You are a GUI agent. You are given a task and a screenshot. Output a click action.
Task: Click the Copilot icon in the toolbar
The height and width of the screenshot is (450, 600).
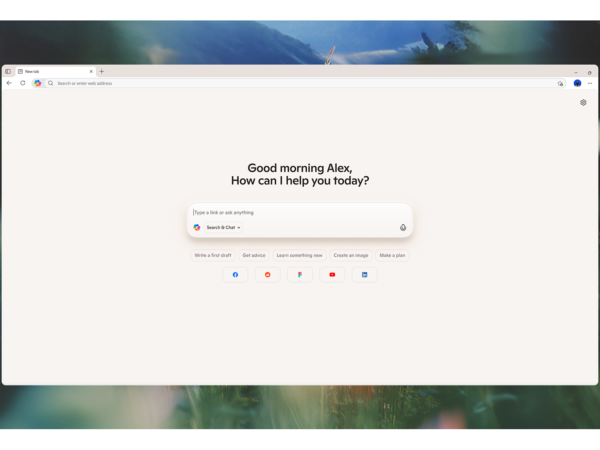coord(37,83)
